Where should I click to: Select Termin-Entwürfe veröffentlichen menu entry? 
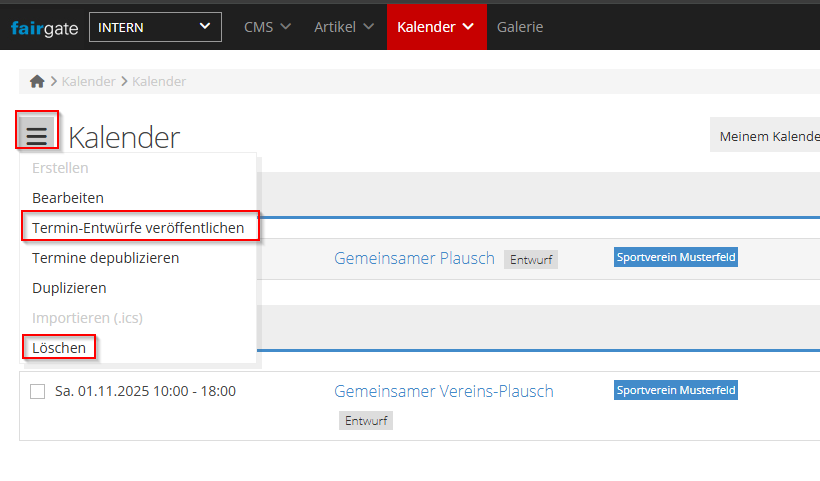[138, 228]
